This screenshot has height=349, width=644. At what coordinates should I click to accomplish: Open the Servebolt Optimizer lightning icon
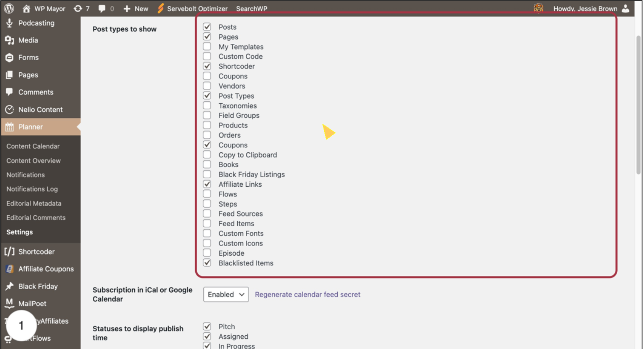coord(161,8)
